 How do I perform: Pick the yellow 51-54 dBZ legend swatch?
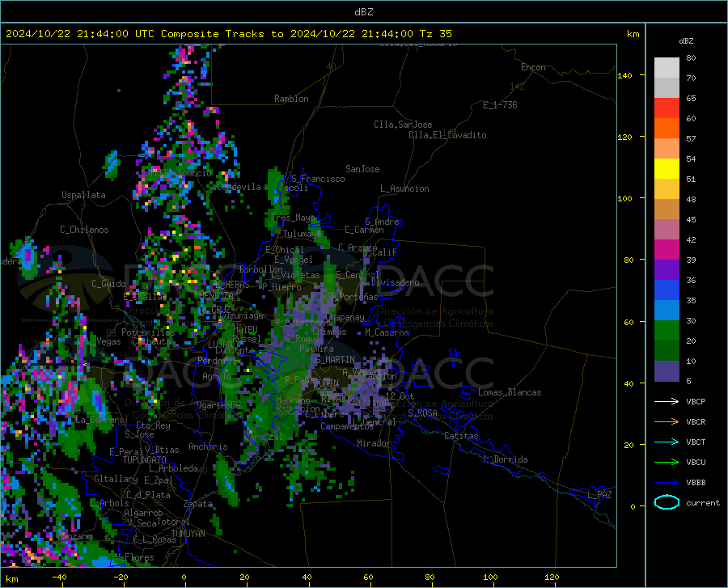coord(667,169)
